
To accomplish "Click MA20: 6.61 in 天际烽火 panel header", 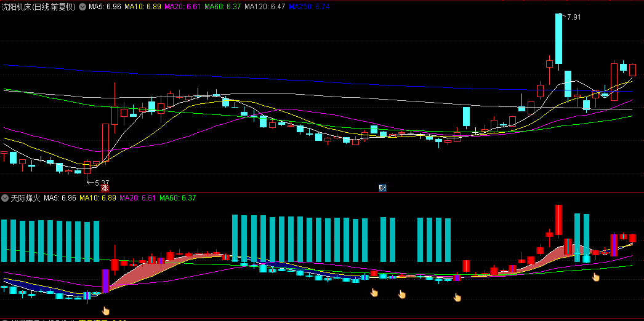I will (x=137, y=198).
